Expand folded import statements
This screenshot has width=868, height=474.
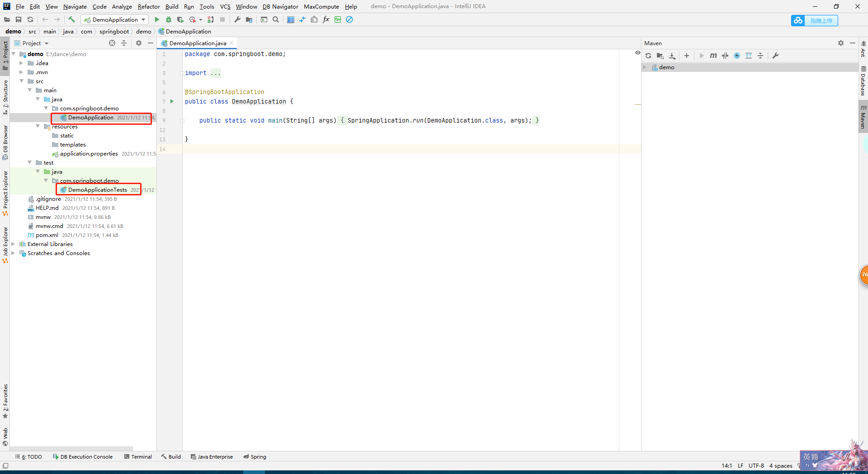coord(182,73)
